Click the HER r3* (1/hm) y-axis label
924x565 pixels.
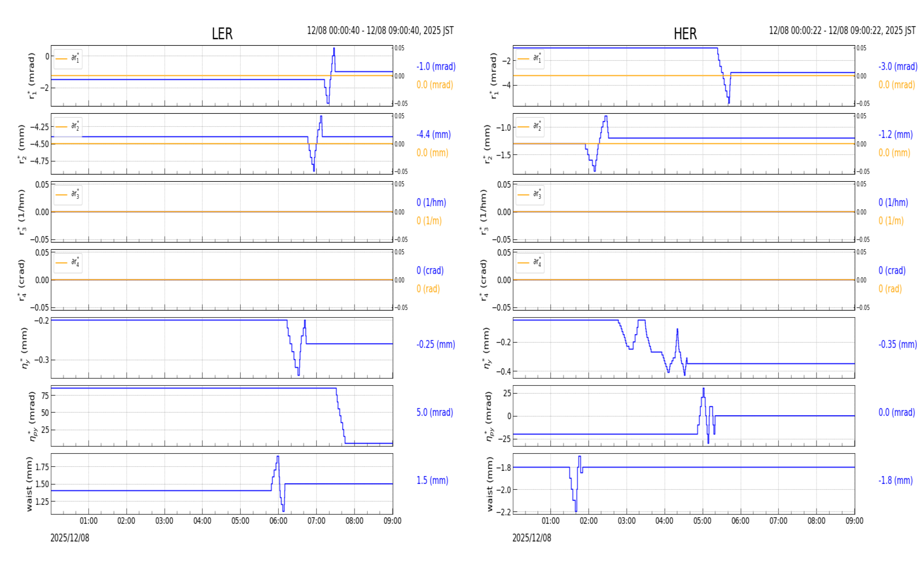[484, 212]
